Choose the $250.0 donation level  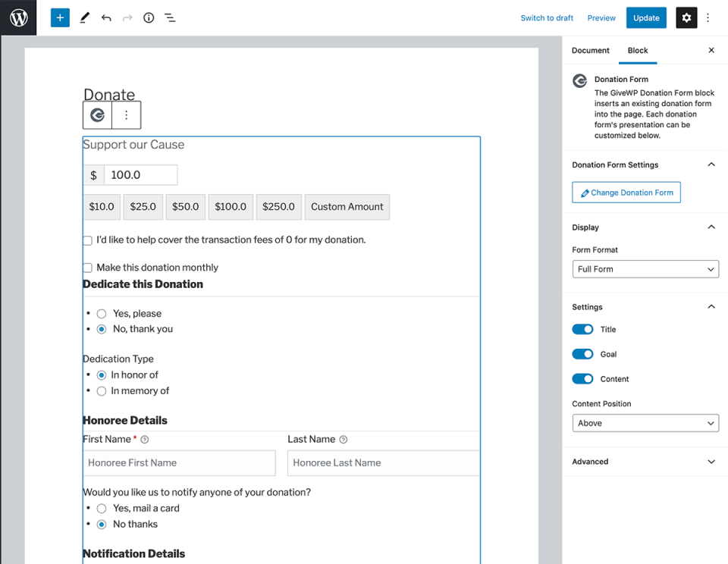[x=278, y=206]
